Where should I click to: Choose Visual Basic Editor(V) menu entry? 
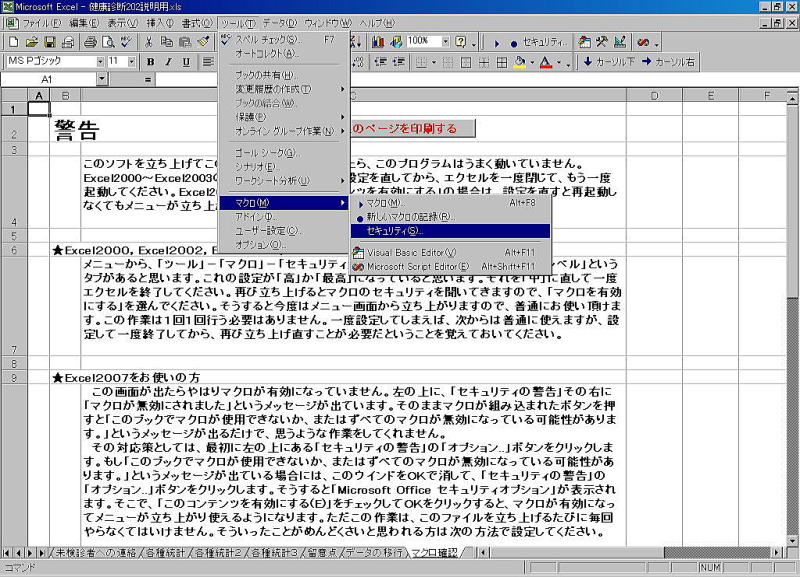point(451,253)
